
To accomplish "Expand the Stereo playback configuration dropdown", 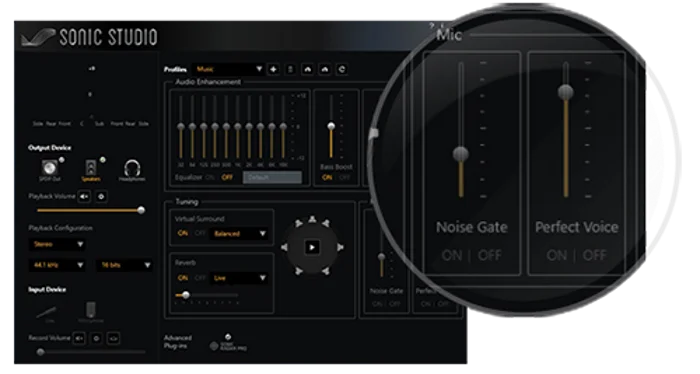I will [x=57, y=245].
